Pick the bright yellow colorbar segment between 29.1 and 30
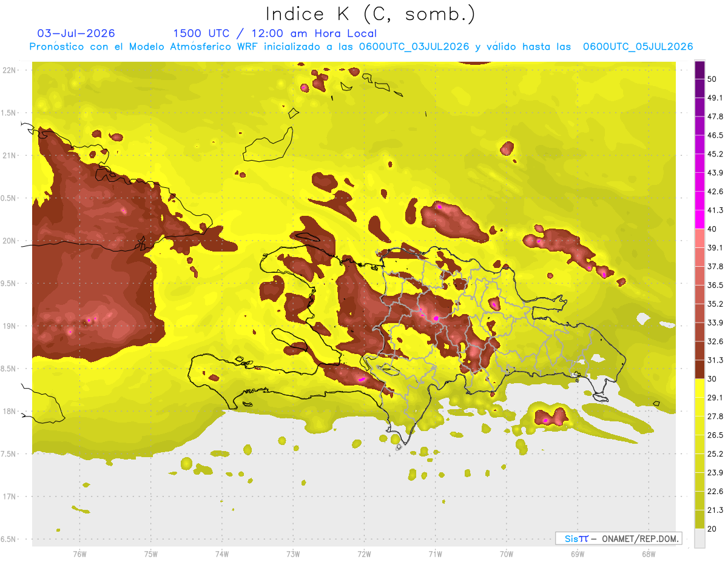 [x=699, y=388]
